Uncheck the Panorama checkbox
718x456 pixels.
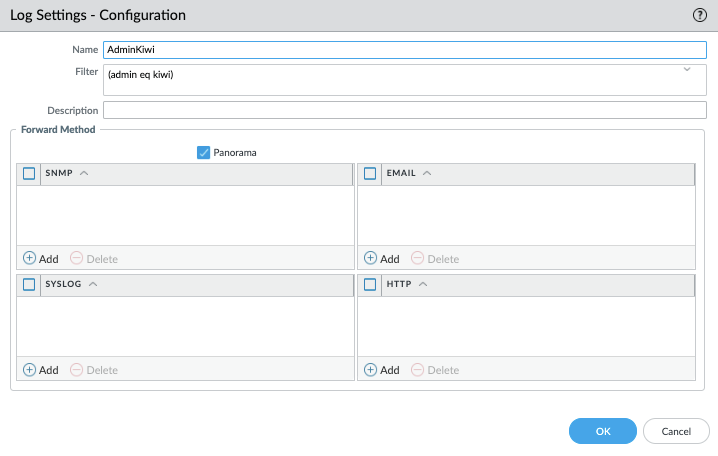[203, 152]
